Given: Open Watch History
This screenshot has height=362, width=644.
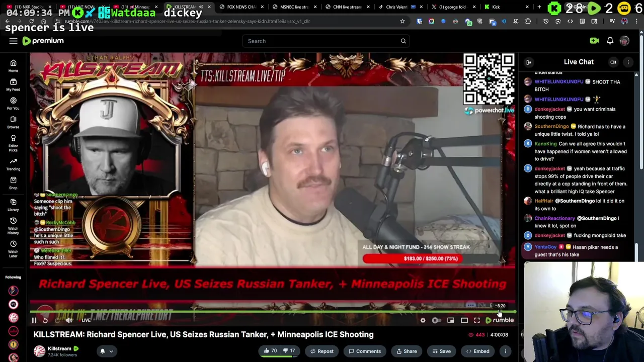Looking at the screenshot, I should pyautogui.click(x=13, y=225).
